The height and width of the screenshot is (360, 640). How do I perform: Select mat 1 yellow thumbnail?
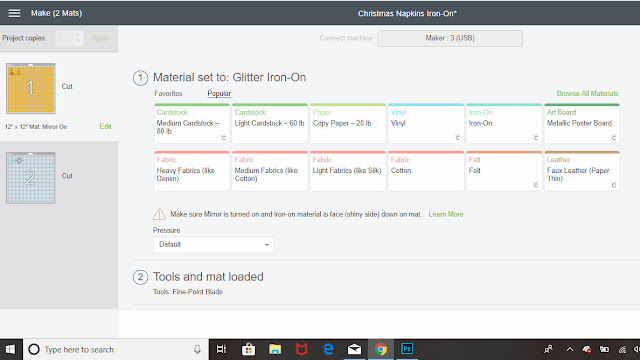[31, 89]
